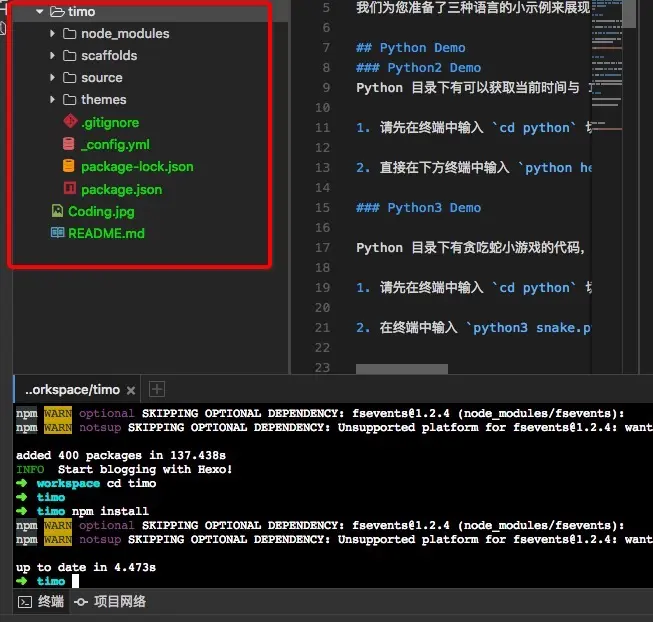Expand the scaffolds folder arrow

[x=52, y=55]
